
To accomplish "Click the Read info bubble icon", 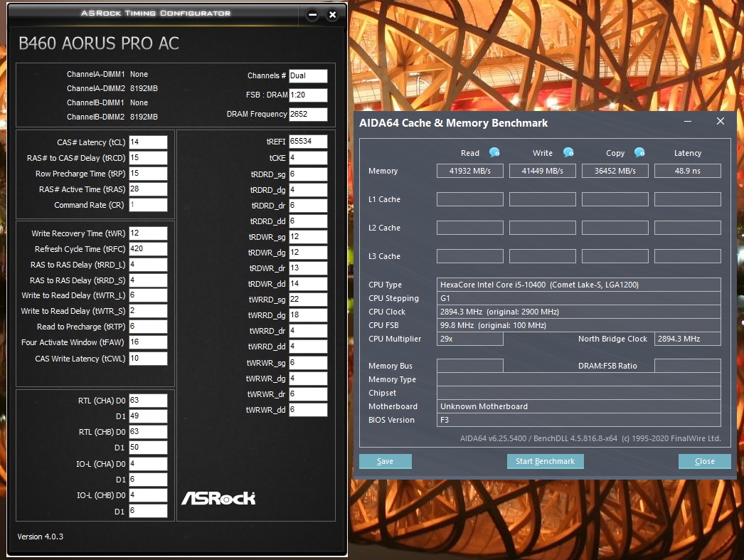I will coord(494,152).
